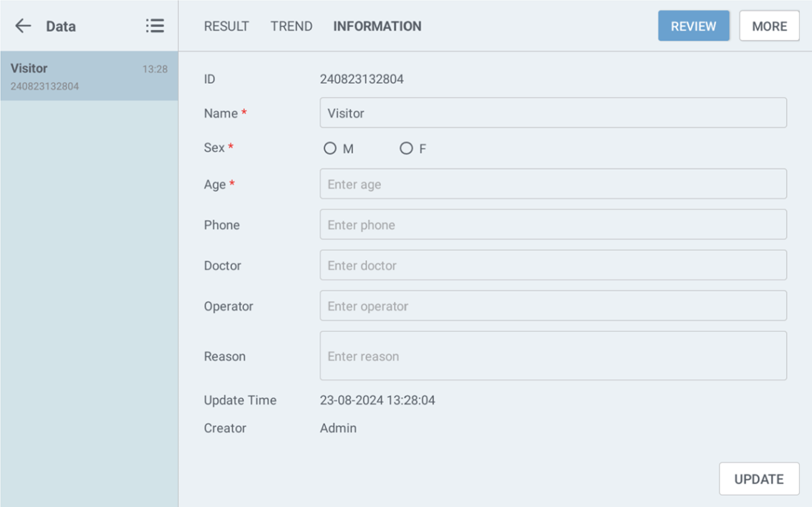Screen dimensions: 812x507
Task: Click the Update Time value 23-08-2024 13:28:04
Action: point(378,400)
